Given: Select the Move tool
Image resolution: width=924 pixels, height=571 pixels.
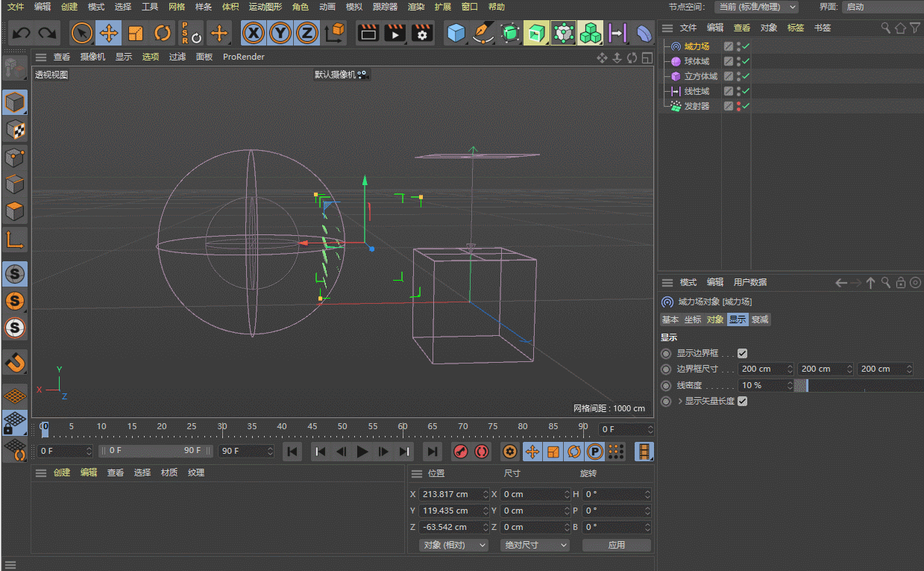Looking at the screenshot, I should pos(109,34).
